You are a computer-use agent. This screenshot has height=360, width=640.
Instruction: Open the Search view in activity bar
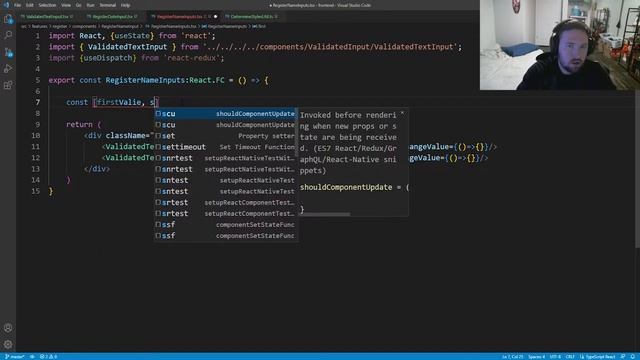pos(8,35)
